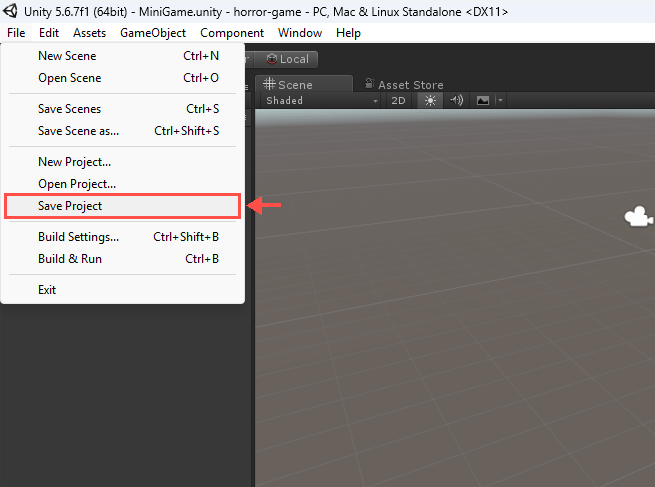Toggle scene audio speaker icon
The width and height of the screenshot is (655, 487).
tap(456, 101)
